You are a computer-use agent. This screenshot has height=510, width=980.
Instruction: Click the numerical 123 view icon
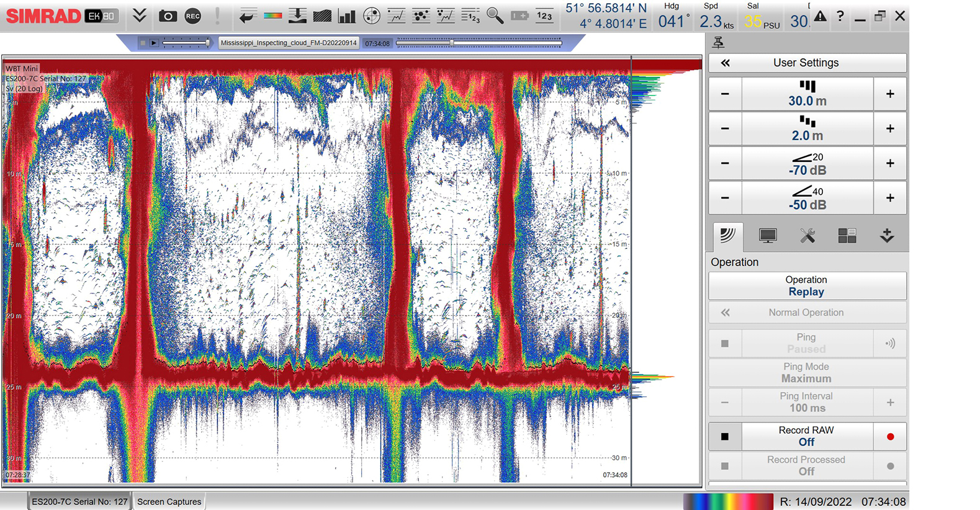click(544, 16)
